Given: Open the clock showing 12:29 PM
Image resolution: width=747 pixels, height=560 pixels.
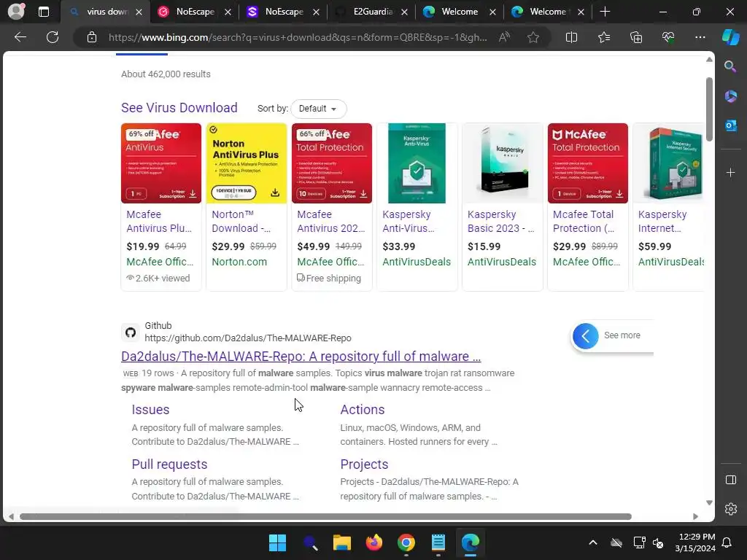Looking at the screenshot, I should (x=695, y=542).
